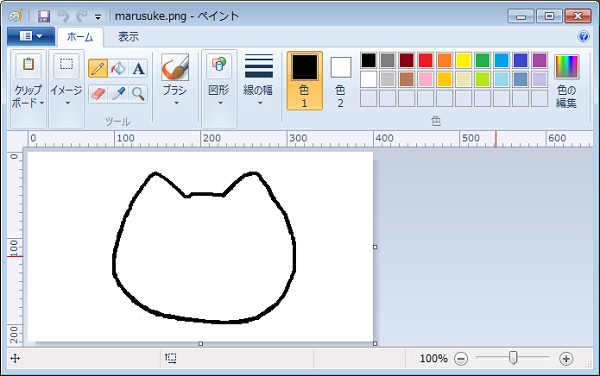Image resolution: width=600 pixels, height=376 pixels.
Task: Pick the light yellow cream swatch
Action: pyautogui.click(x=463, y=79)
